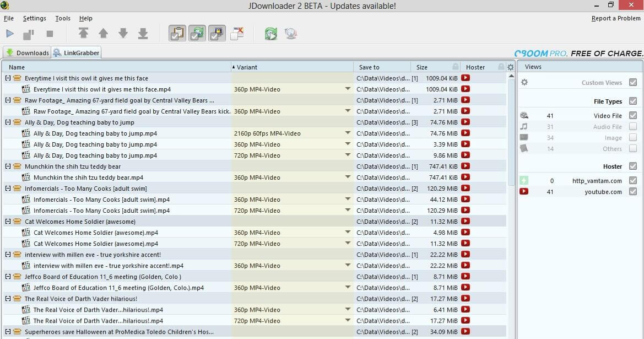Image resolution: width=644 pixels, height=339 pixels.
Task: Uncheck the youtube.com hoster filter
Action: (x=632, y=191)
